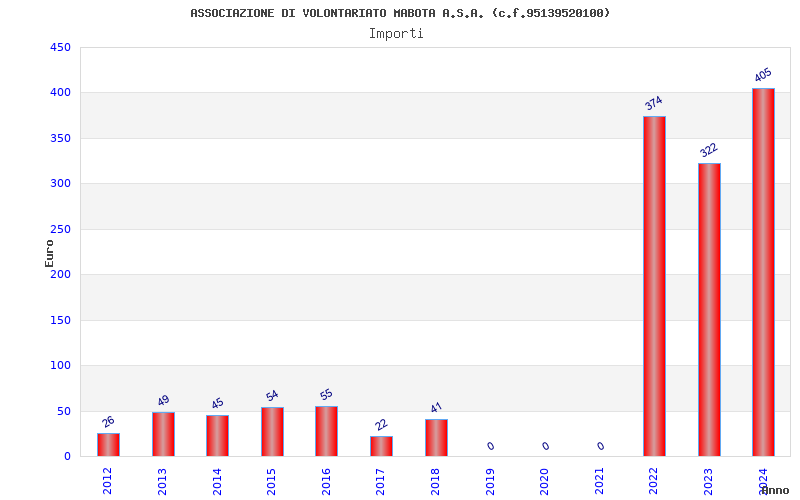Click the 250 y-axis tick label
The width and height of the screenshot is (800, 500).
pos(60,229)
